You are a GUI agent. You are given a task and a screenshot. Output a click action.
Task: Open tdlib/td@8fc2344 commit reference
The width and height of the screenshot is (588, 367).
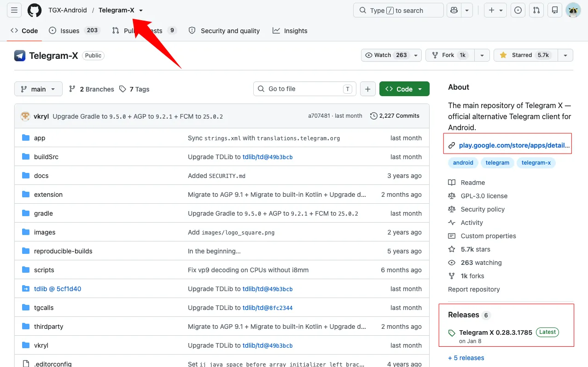click(268, 308)
